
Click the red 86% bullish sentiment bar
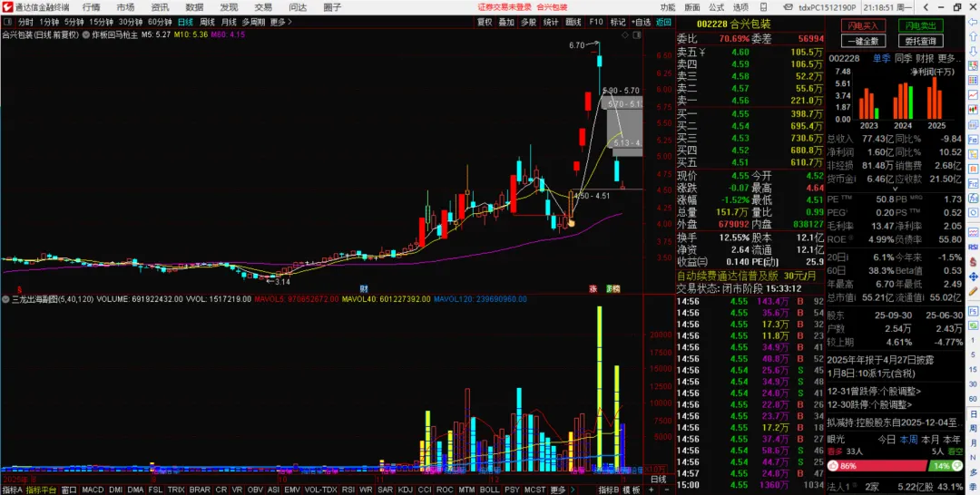coord(877,466)
